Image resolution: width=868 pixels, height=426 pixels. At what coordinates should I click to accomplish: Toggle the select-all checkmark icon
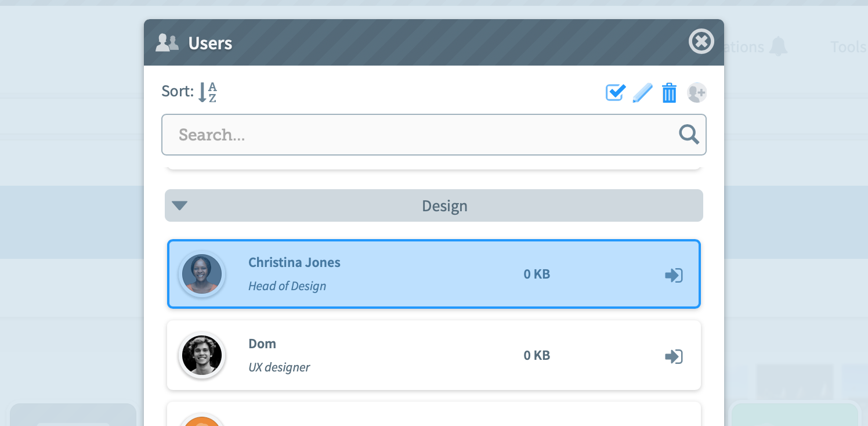coord(616,92)
